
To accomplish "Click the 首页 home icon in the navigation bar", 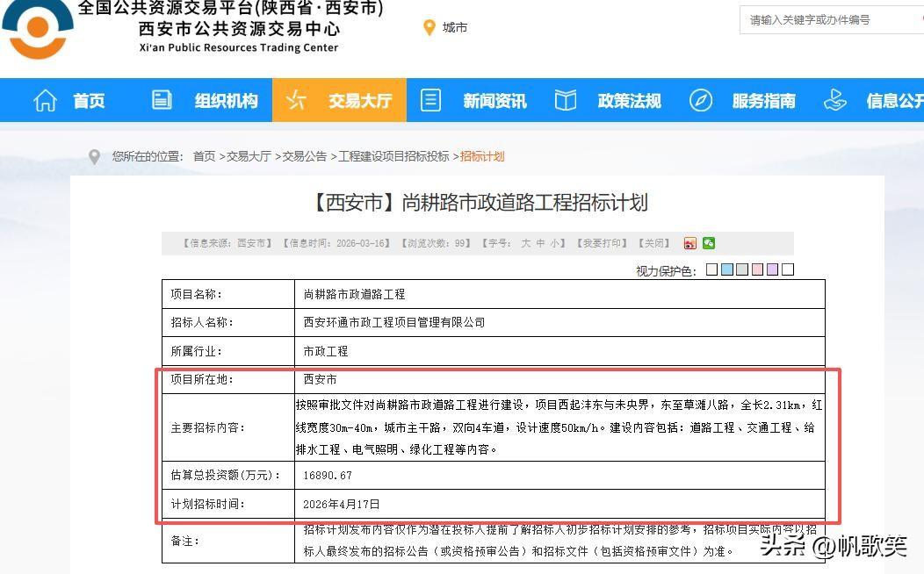I will 45,99.
